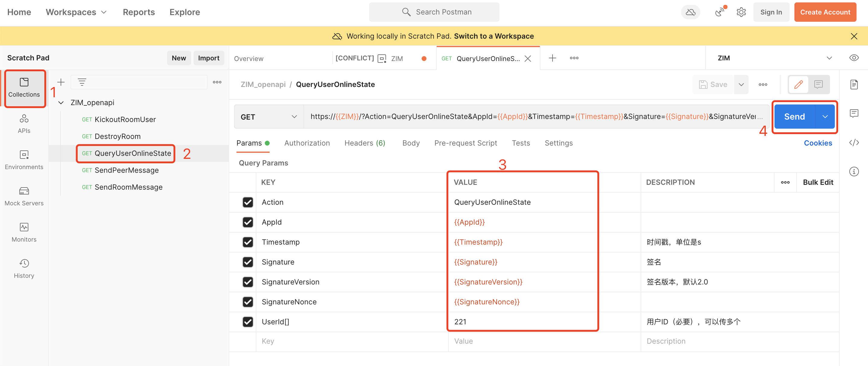868x366 pixels.
Task: Click the environment quick look eye icon
Action: [854, 58]
